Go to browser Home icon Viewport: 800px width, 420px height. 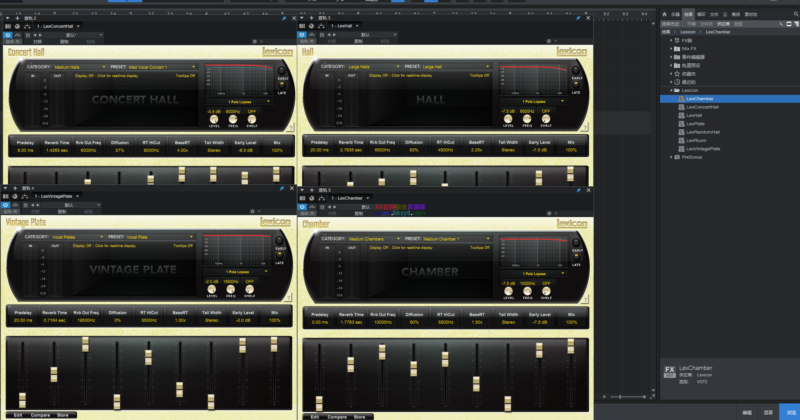coord(664,14)
